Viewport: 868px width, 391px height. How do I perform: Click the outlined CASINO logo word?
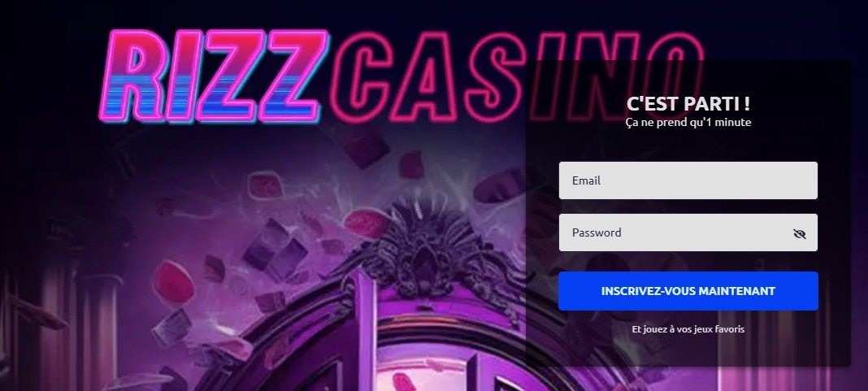(x=517, y=76)
